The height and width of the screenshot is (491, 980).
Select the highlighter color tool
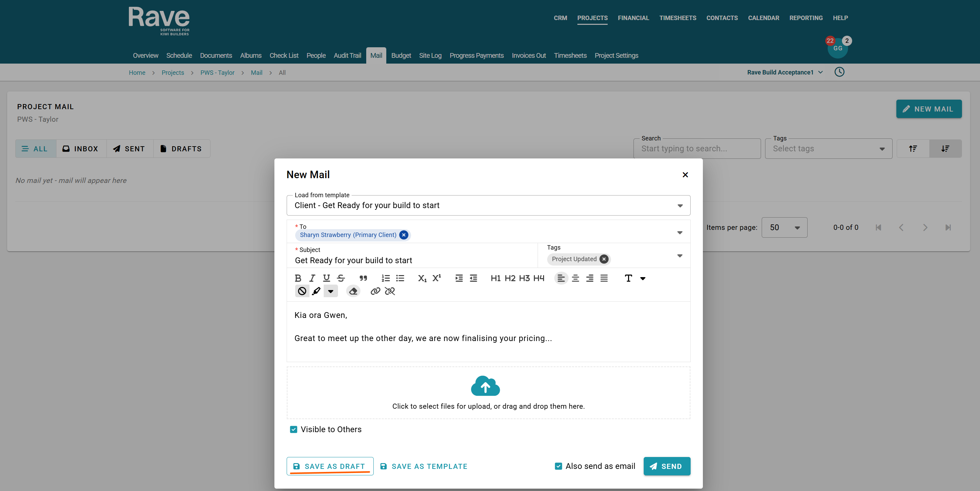(x=316, y=291)
